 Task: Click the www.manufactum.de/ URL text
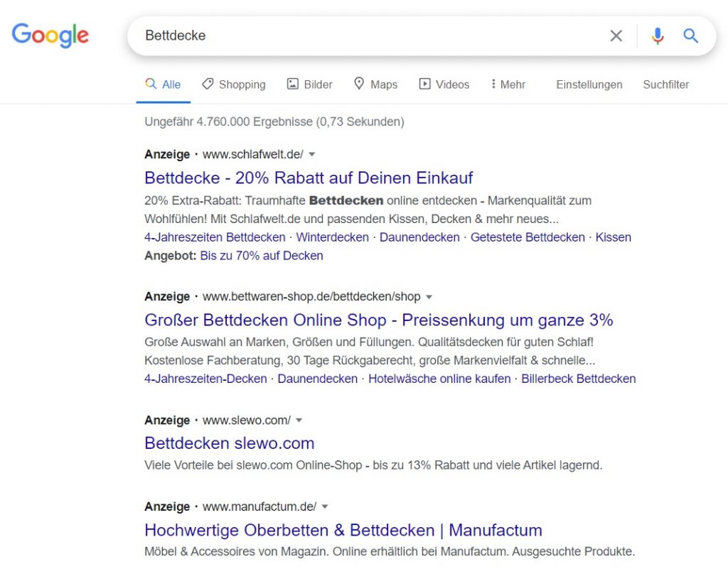click(259, 507)
